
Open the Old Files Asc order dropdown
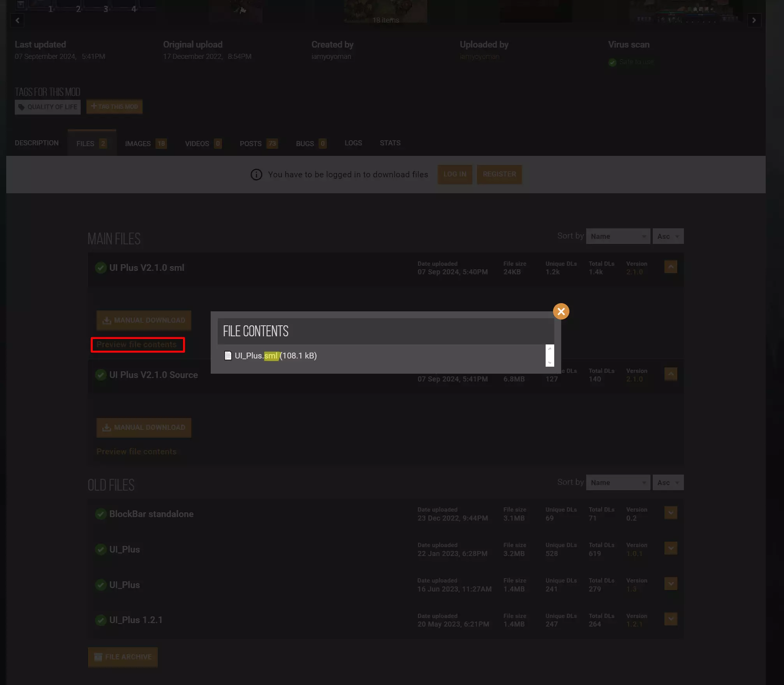668,482
